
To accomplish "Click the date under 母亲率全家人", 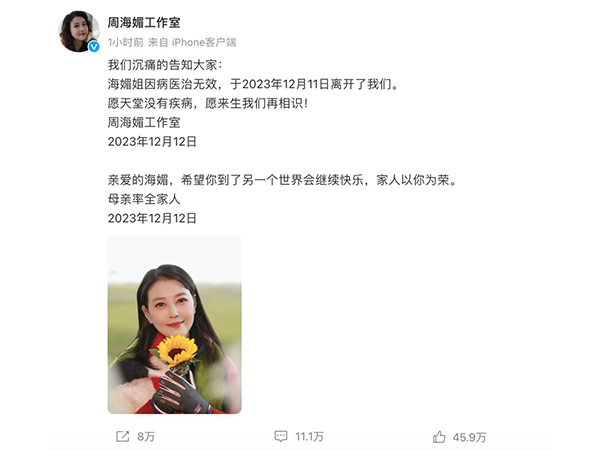I will (x=152, y=218).
